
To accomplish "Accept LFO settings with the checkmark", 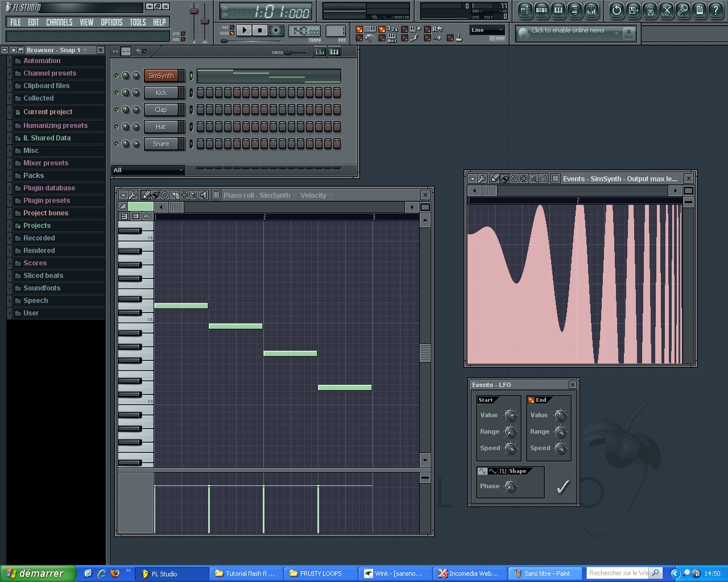I will (563, 487).
